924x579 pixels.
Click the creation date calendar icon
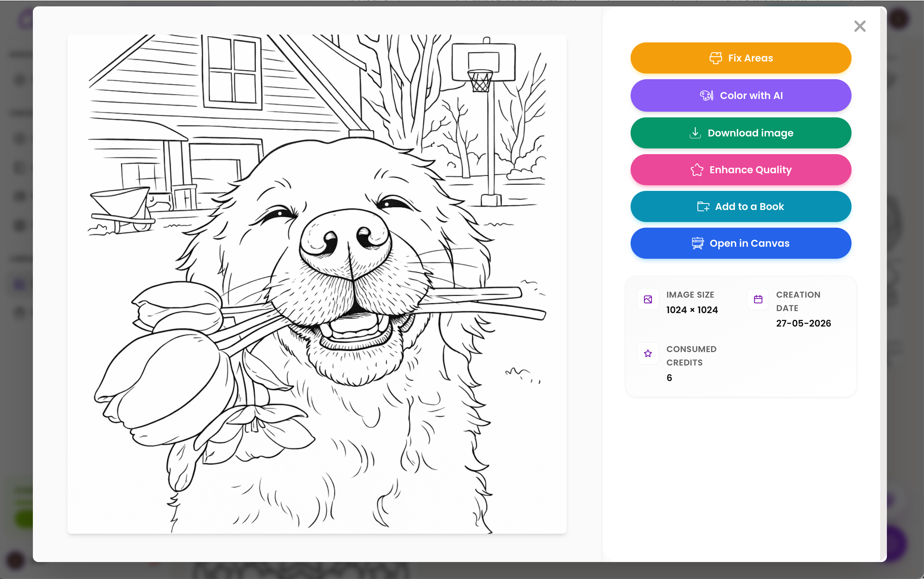coord(758,299)
